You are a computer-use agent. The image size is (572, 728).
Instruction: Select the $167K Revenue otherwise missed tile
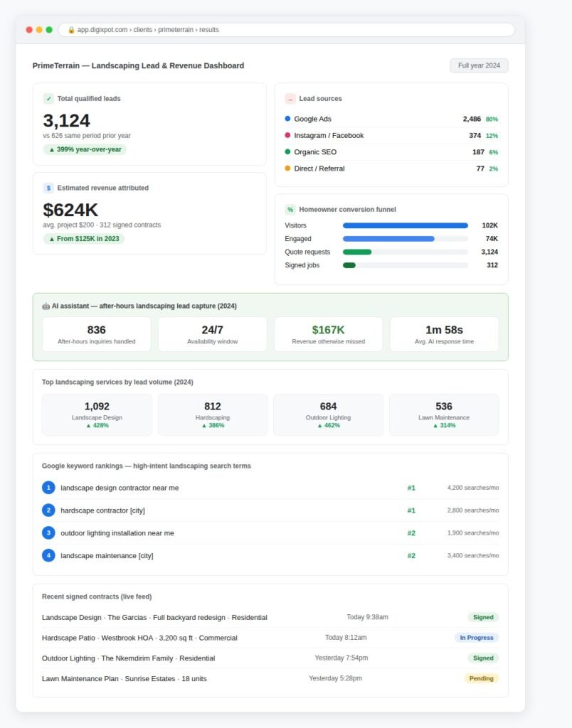coord(328,334)
